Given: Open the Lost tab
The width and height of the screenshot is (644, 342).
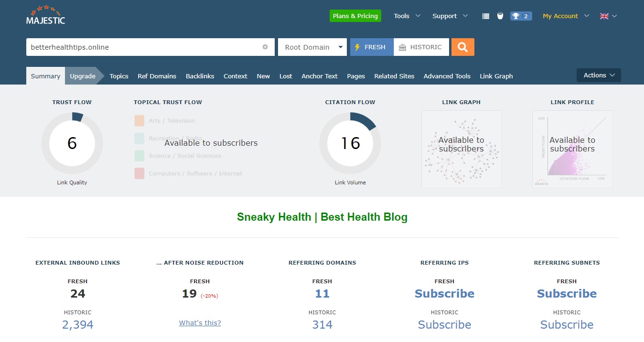Looking at the screenshot, I should click(x=286, y=76).
